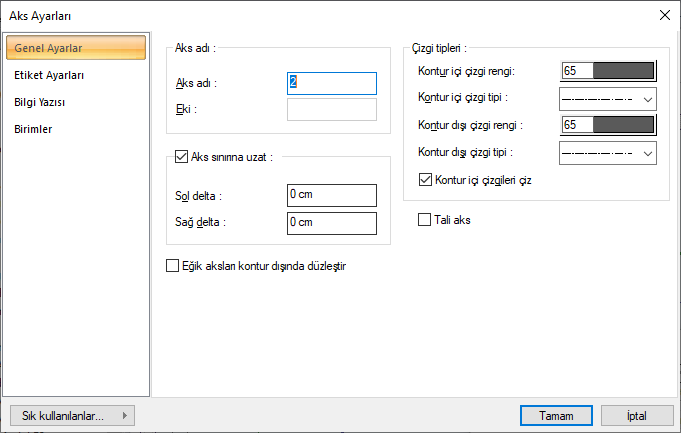The width and height of the screenshot is (681, 433).
Task: Go to the Birimler settings
Action: pos(34,129)
